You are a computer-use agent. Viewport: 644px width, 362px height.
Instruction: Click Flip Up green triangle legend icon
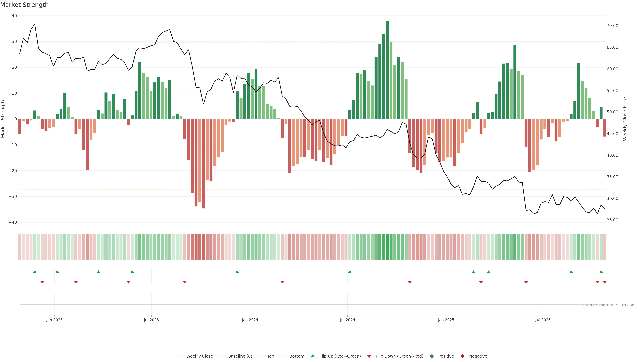tap(312, 356)
